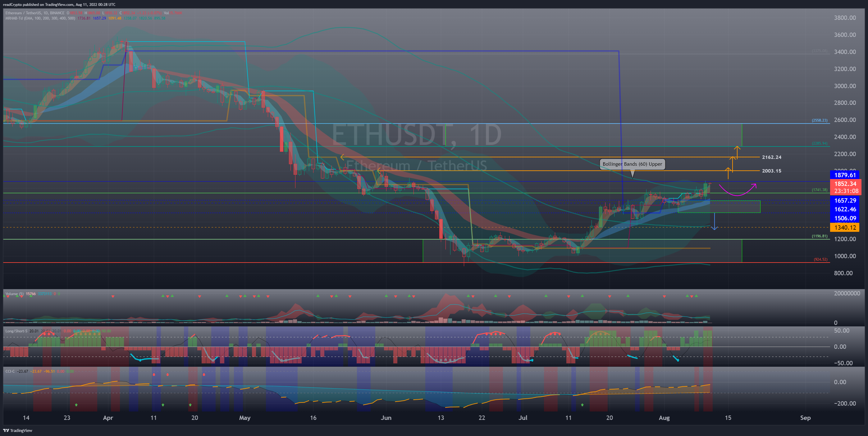This screenshot has width=868, height=436.
Task: Click the 2600.00 price axis tick
Action: pos(845,120)
